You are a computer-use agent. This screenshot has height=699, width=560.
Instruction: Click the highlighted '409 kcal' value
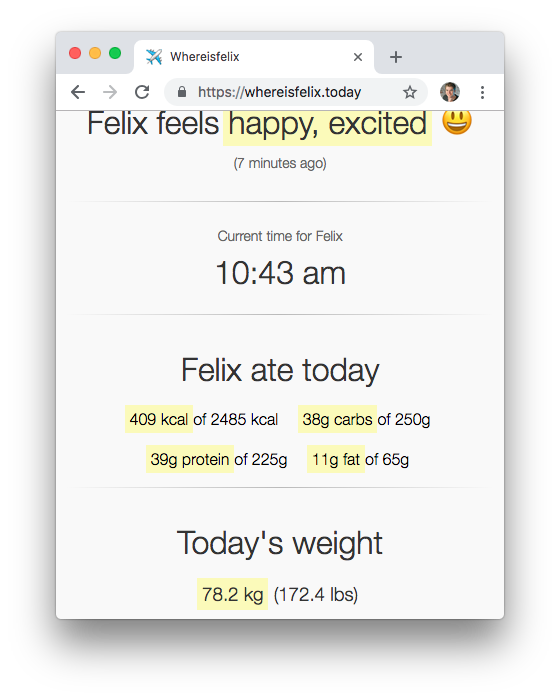159,419
